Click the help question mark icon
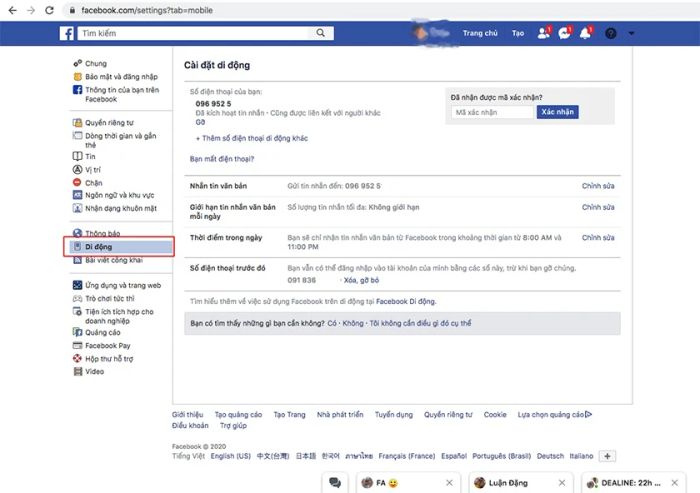The image size is (700, 493). point(611,33)
